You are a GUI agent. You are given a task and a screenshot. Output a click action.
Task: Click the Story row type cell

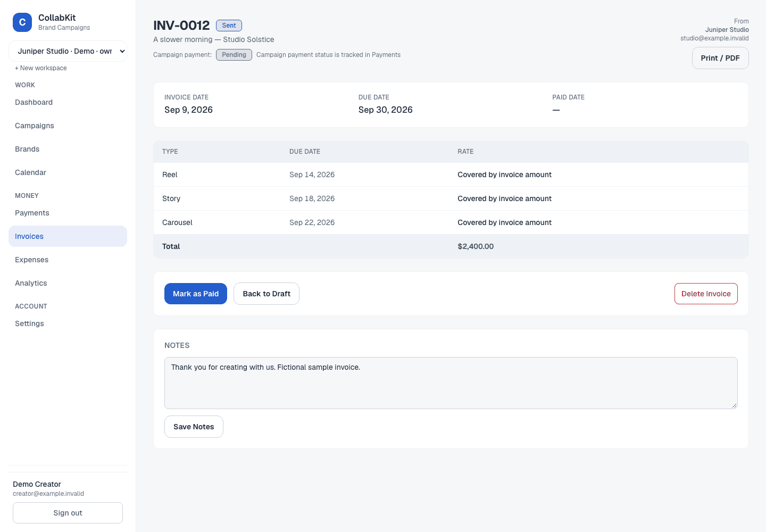pos(171,198)
